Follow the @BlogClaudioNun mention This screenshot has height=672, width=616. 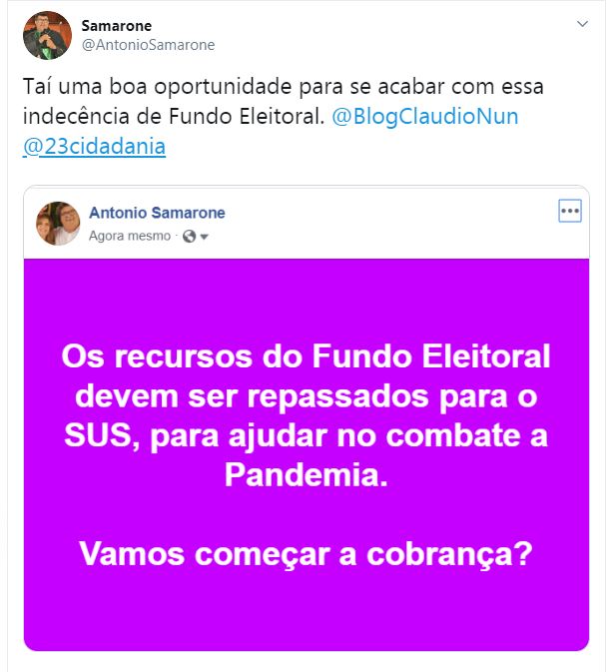tap(425, 117)
